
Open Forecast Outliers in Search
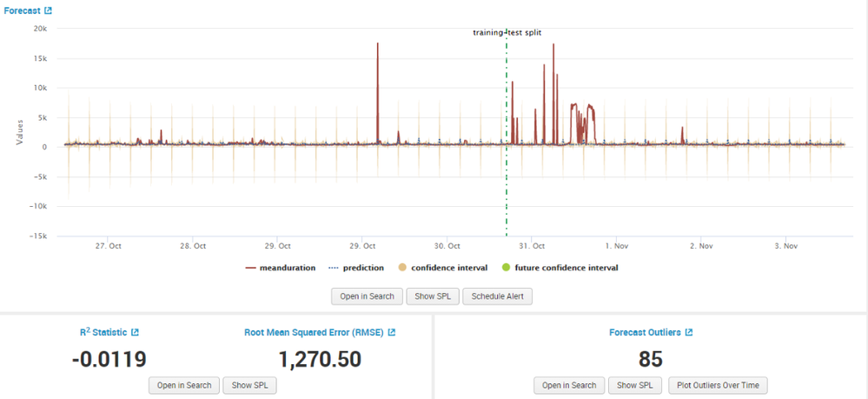[x=569, y=385]
